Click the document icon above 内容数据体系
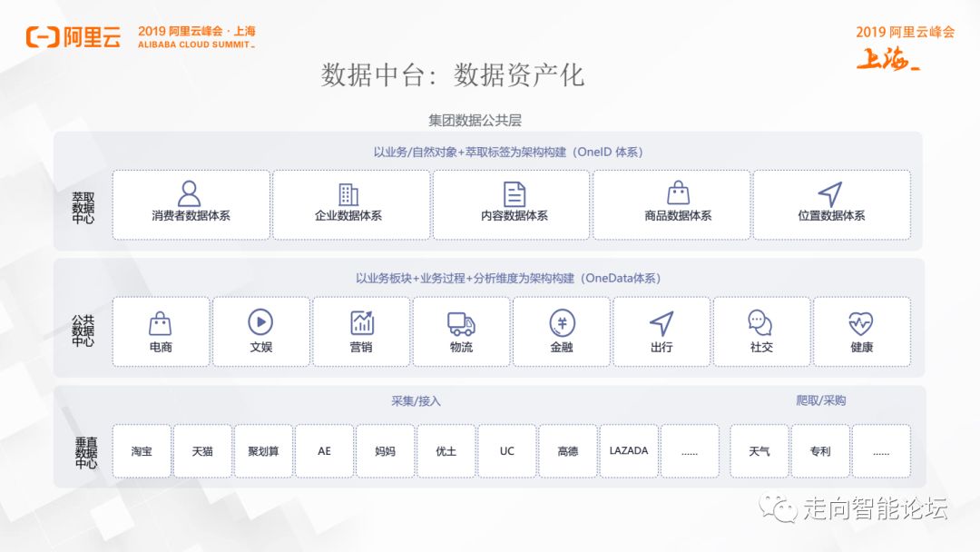Image resolution: width=980 pixels, height=552 pixels. (x=514, y=194)
